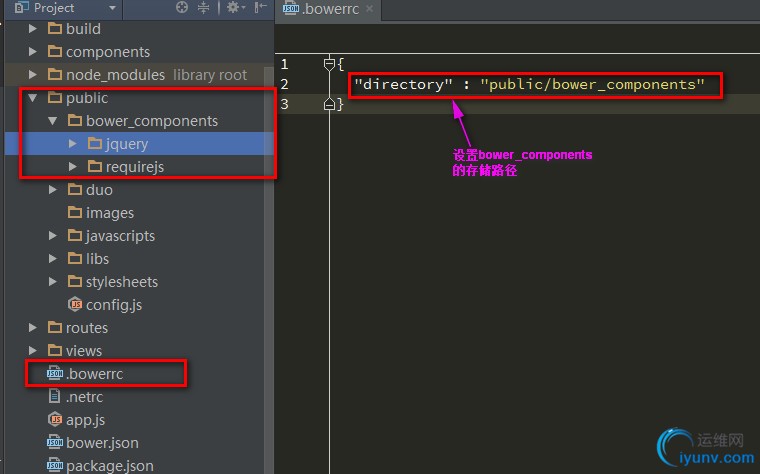Click the collapse all icon in Project toolbar
Screen dimensions: 760x474
click(x=204, y=7)
